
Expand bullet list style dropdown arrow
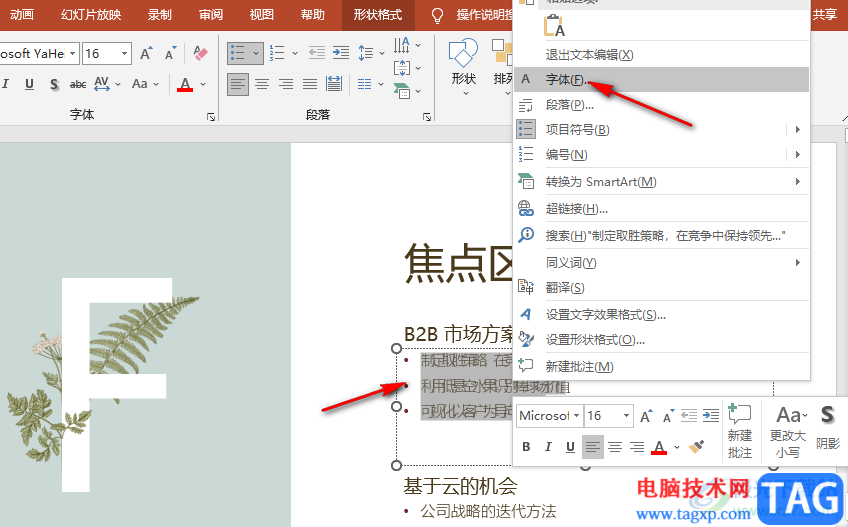tap(256, 53)
